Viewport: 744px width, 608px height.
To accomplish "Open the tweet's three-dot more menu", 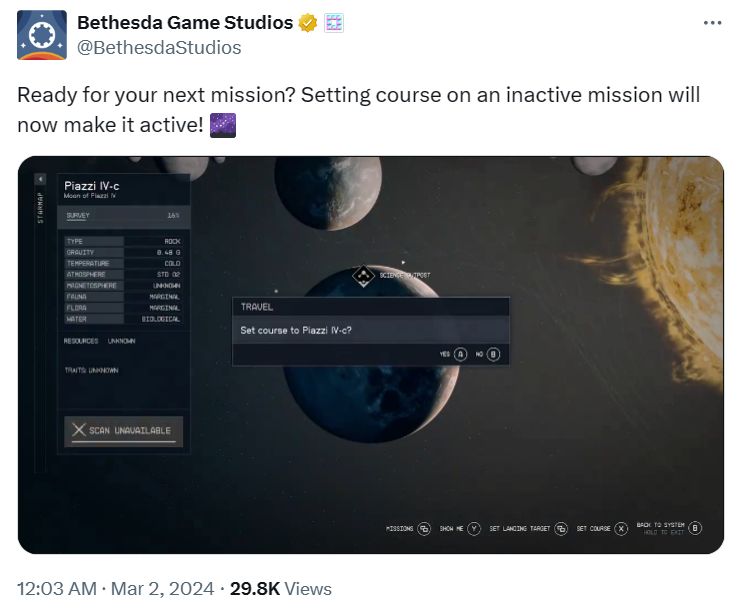I will pyautogui.click(x=712, y=22).
